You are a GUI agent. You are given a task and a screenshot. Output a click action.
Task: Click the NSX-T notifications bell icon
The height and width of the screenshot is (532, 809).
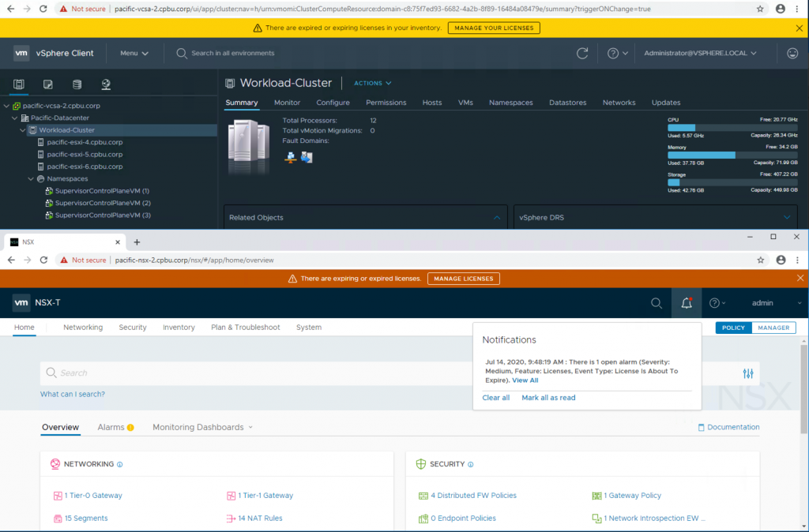pos(686,303)
